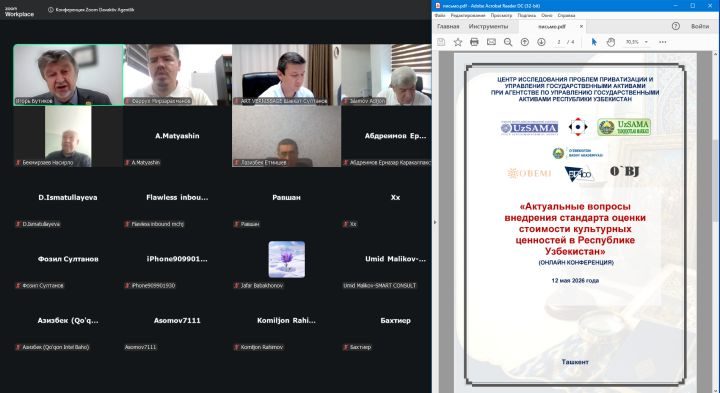Viewport: 720px width, 393px height.
Task: Print the PDF using the printer icon
Action: [x=474, y=42]
